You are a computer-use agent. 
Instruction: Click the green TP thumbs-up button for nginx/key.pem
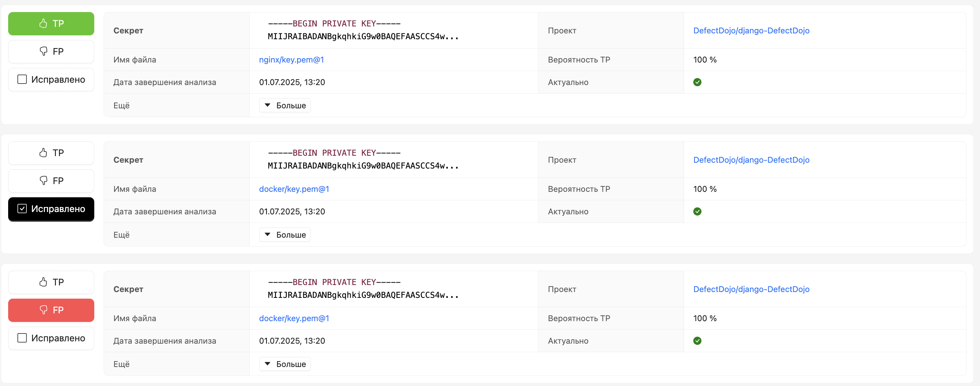click(51, 24)
